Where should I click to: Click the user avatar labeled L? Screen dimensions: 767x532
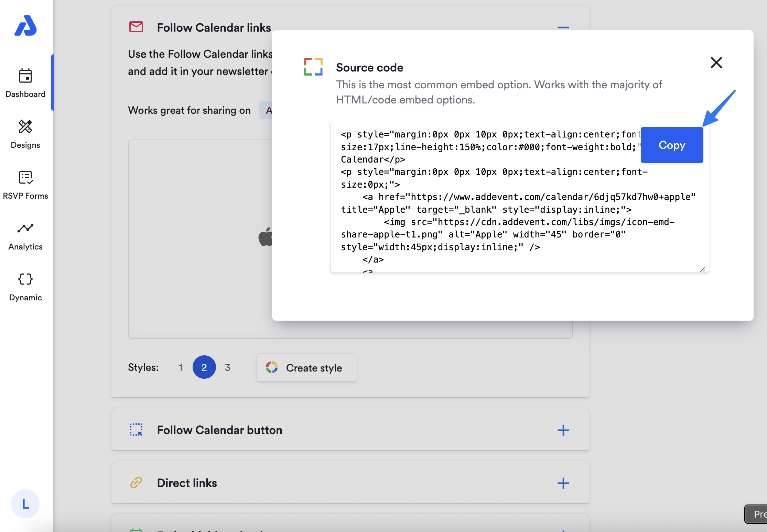point(25,503)
